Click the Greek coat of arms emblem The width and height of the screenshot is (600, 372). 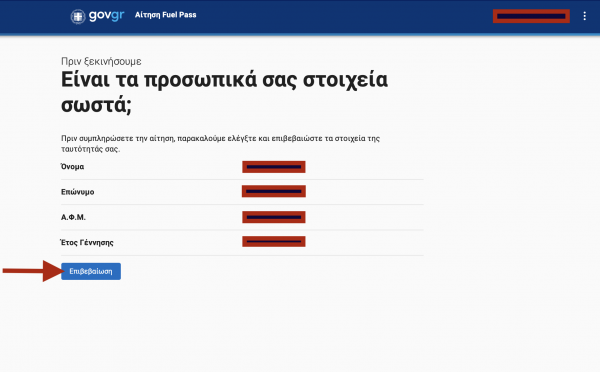tap(78, 16)
